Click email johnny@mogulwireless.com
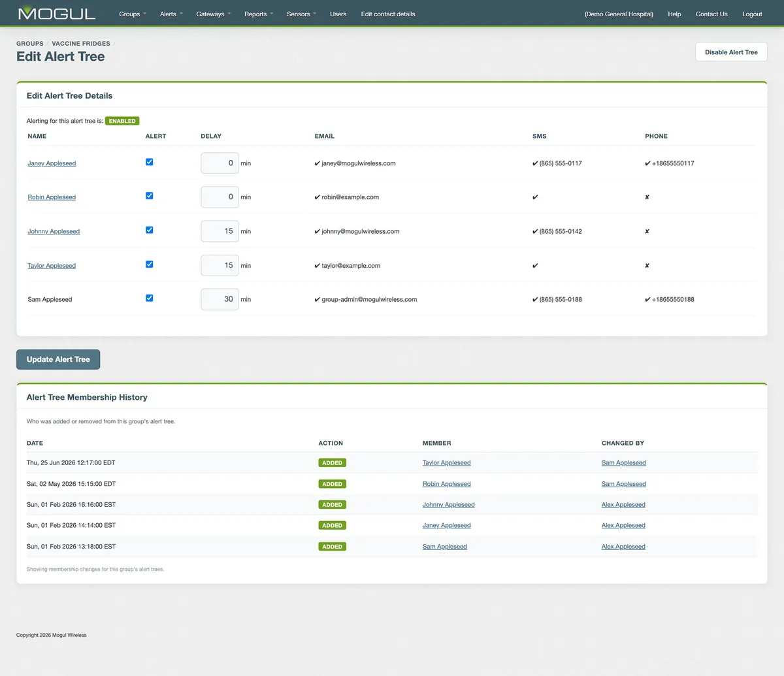Screen dimensions: 784x676 pos(360,231)
